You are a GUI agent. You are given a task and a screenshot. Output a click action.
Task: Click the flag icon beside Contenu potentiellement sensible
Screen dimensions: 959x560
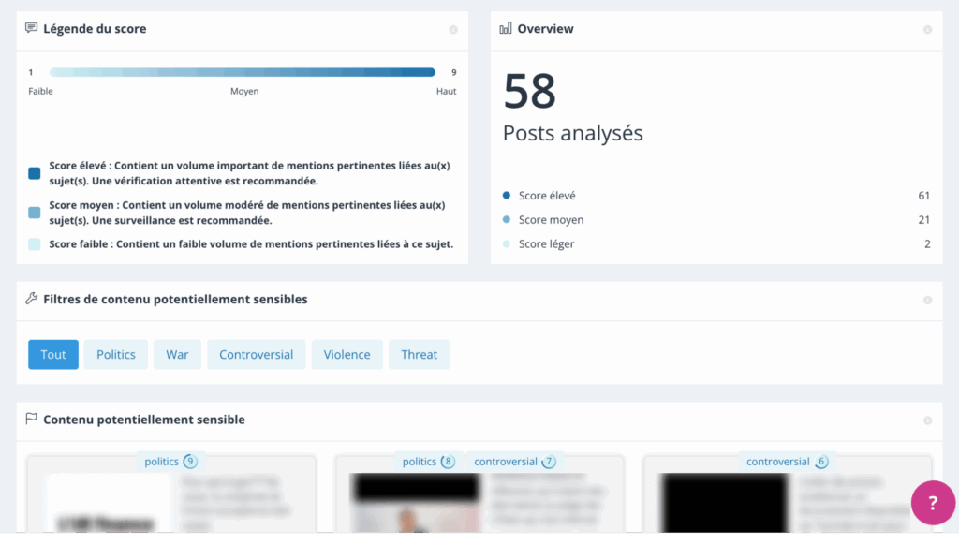click(32, 420)
